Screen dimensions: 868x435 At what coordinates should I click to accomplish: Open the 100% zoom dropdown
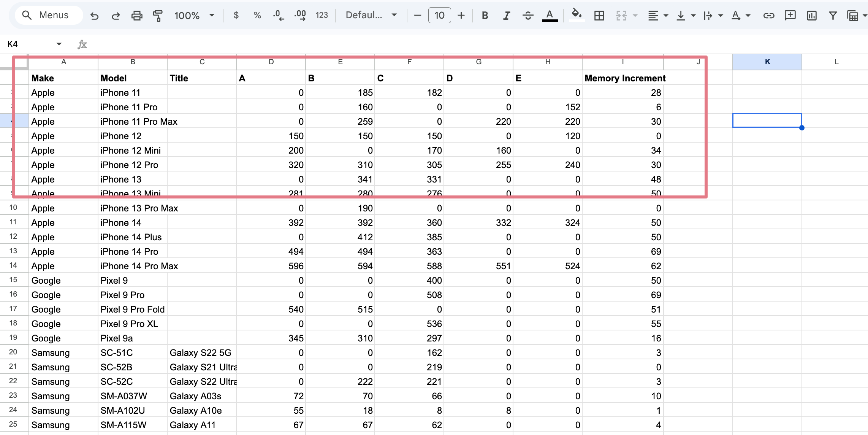194,16
